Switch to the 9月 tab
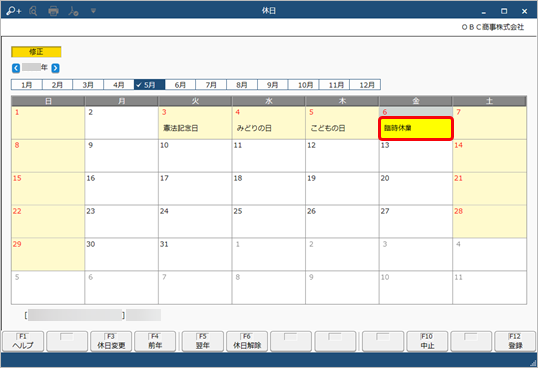Viewport: 538px width, 368px height. (x=272, y=85)
